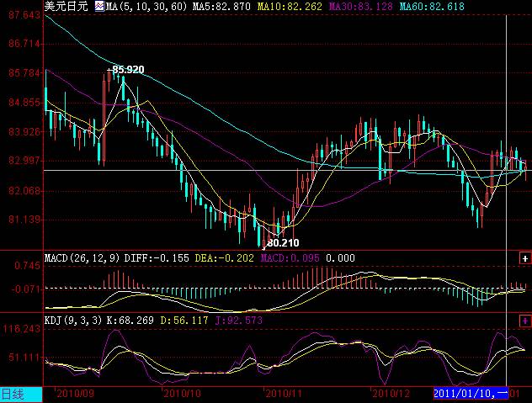The image size is (532, 403).
Task: Expand the KDJ panel with plus button
Action: (x=525, y=321)
